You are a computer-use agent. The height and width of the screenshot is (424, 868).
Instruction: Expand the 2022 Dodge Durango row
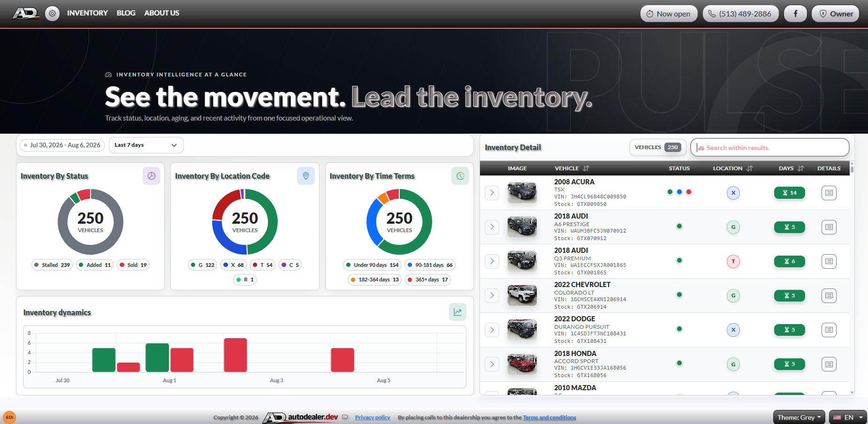492,330
